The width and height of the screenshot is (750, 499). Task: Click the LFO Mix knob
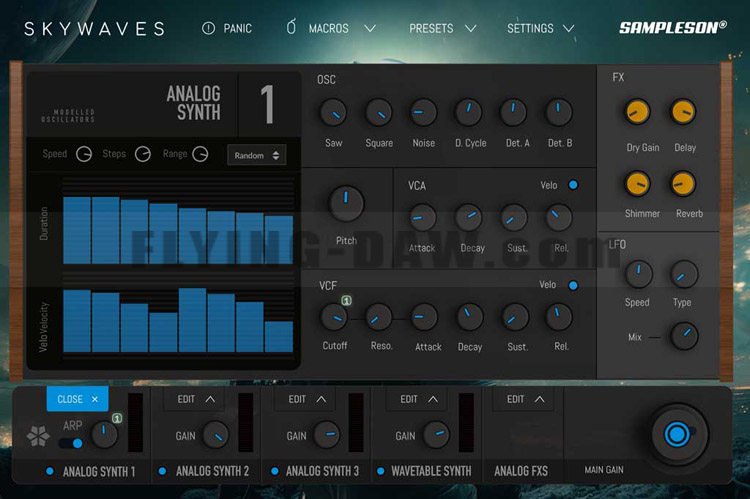click(x=684, y=335)
